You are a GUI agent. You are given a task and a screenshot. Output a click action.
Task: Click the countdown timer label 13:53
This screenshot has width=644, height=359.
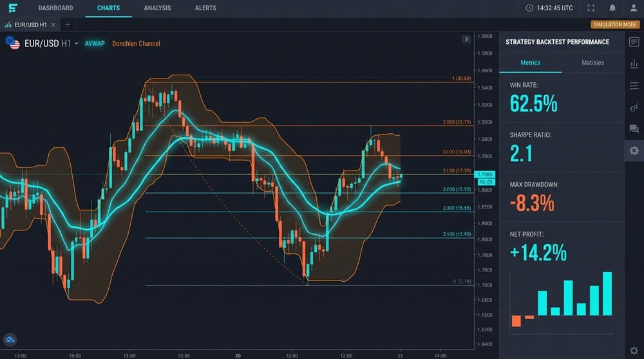coord(486,182)
